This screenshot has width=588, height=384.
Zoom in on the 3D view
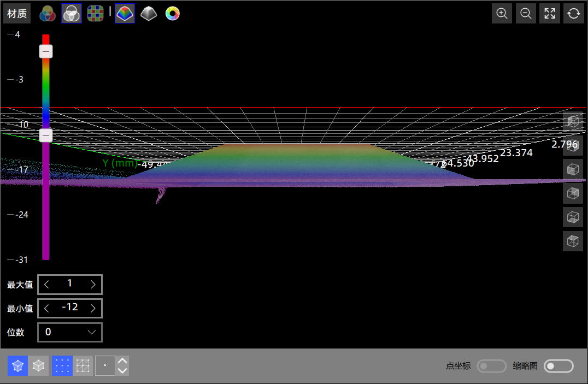[x=502, y=14]
